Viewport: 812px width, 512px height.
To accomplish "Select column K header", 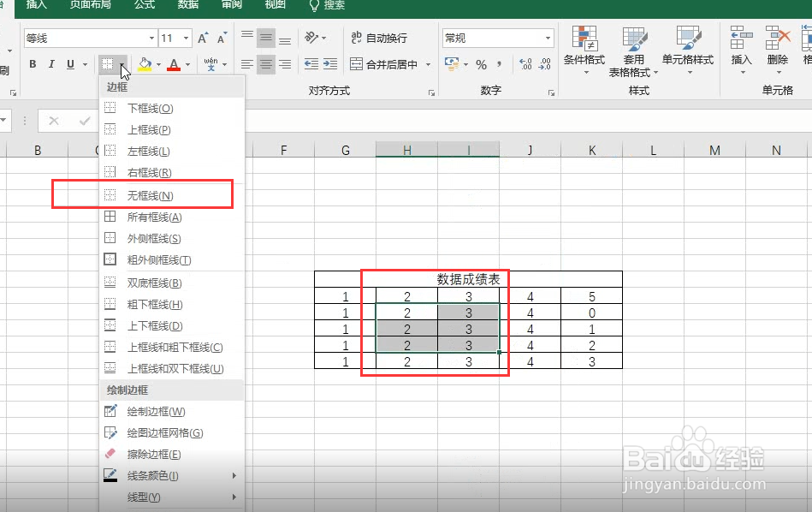I will coord(592,151).
